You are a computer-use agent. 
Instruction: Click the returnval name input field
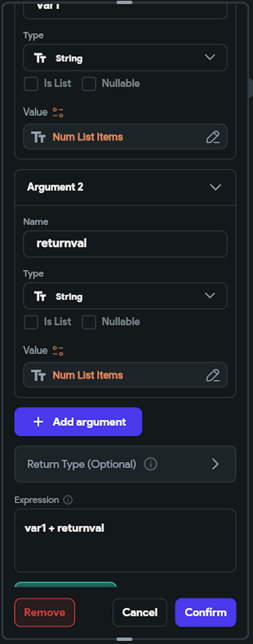125,244
